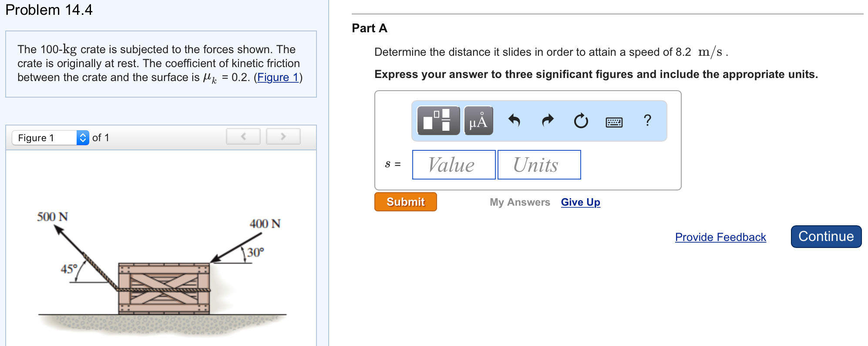Click the previous figure arrow button

point(243,136)
